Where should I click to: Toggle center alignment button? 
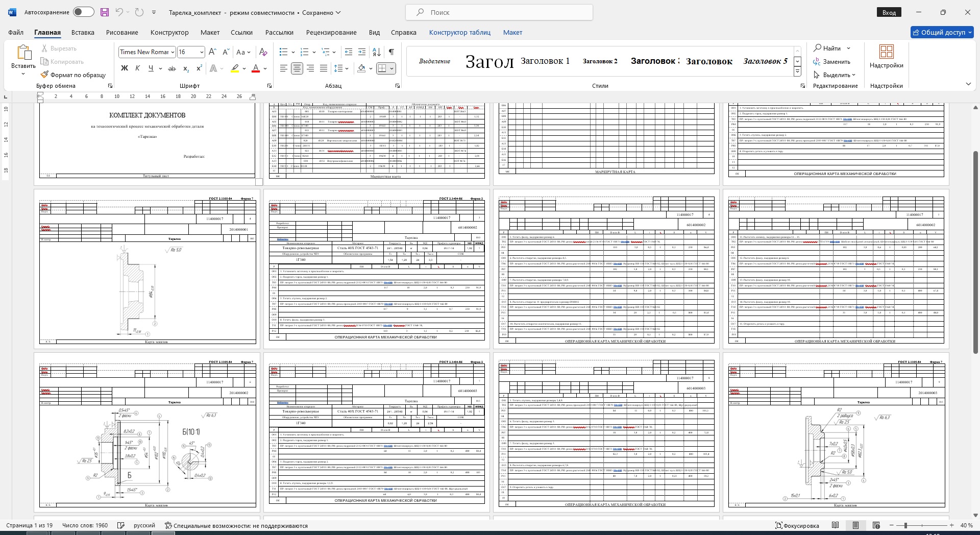click(297, 68)
